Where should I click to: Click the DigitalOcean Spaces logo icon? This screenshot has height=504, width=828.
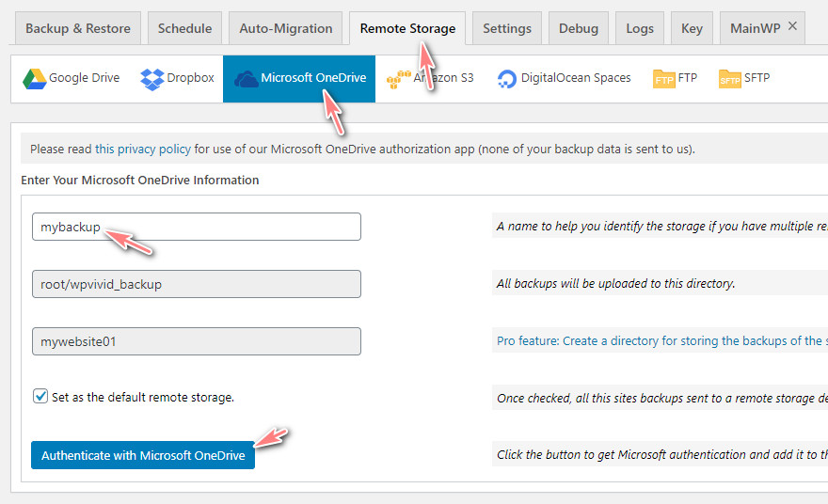[507, 79]
